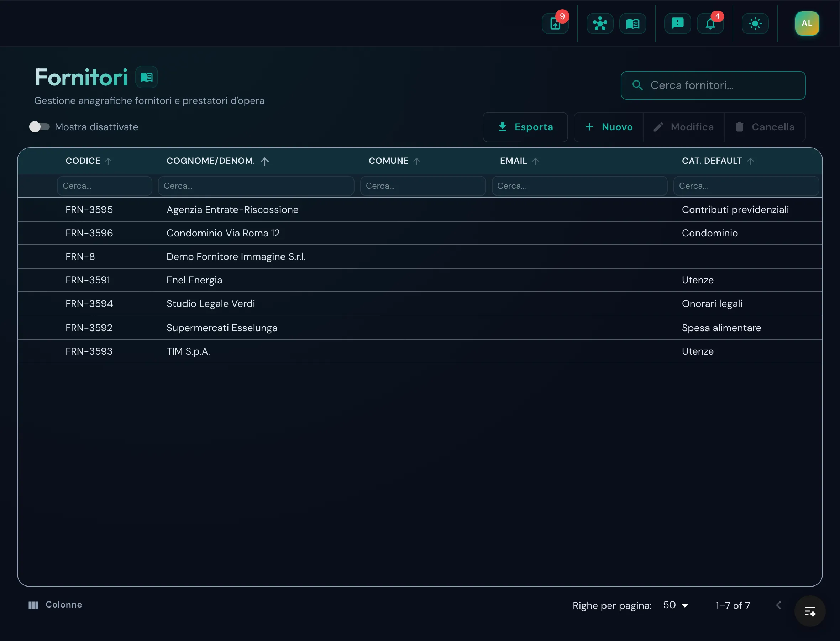Image resolution: width=840 pixels, height=641 pixels.
Task: Open the rows per page dropdown showing 50
Action: click(676, 605)
